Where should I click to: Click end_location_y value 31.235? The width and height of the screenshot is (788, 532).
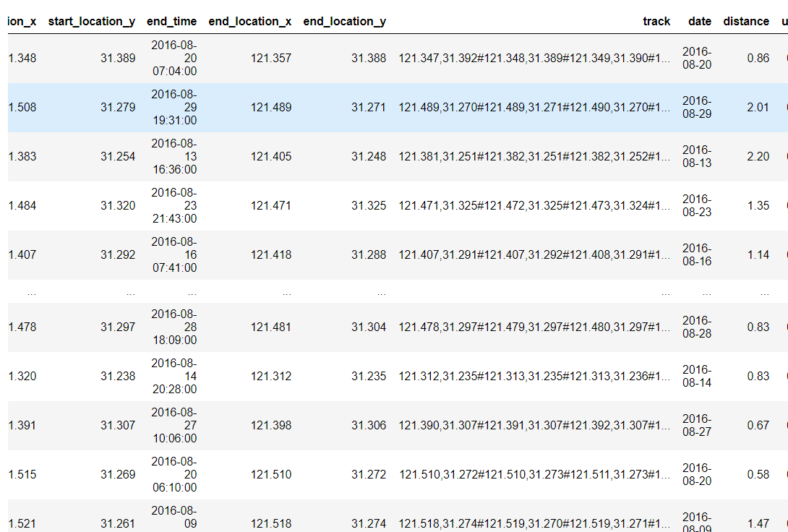point(369,377)
